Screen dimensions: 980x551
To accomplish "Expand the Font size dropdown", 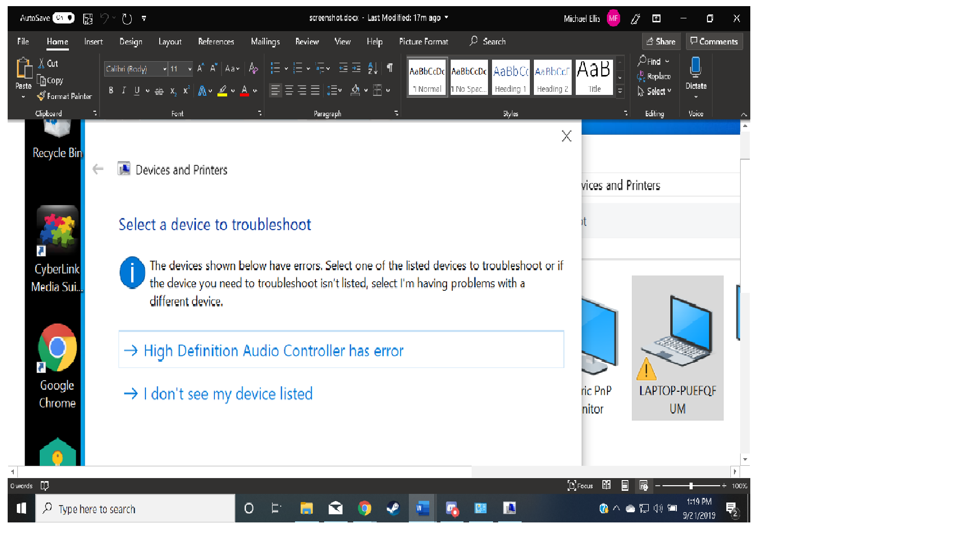I will click(x=188, y=67).
